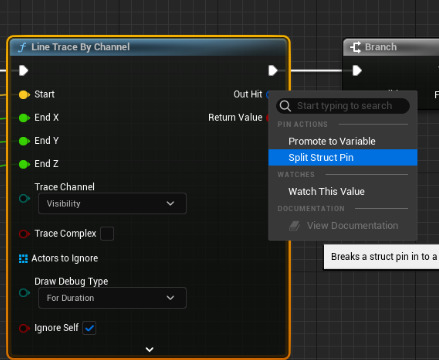439x360 pixels.
Task: Click the Actors to Ignore array pin
Action: [23, 259]
